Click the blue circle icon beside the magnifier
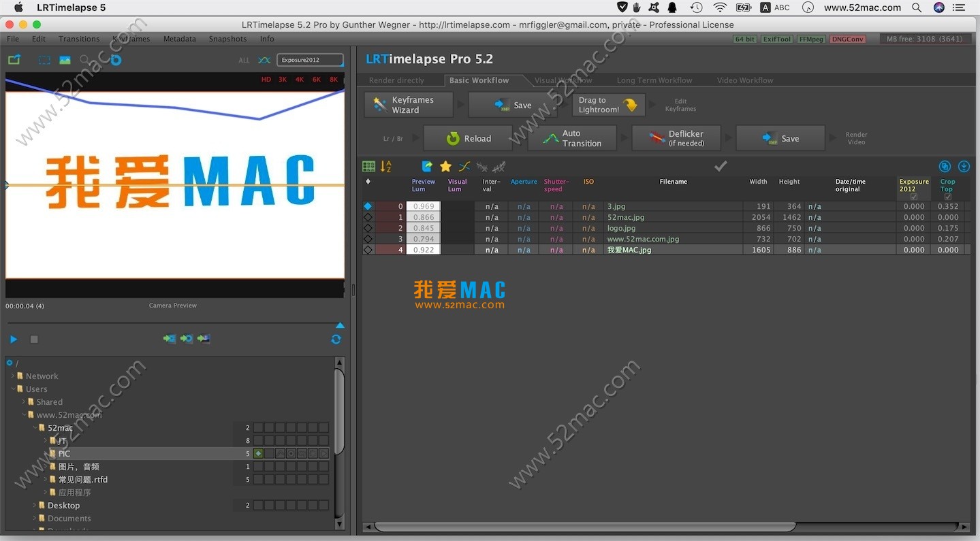This screenshot has width=980, height=541. 116,60
